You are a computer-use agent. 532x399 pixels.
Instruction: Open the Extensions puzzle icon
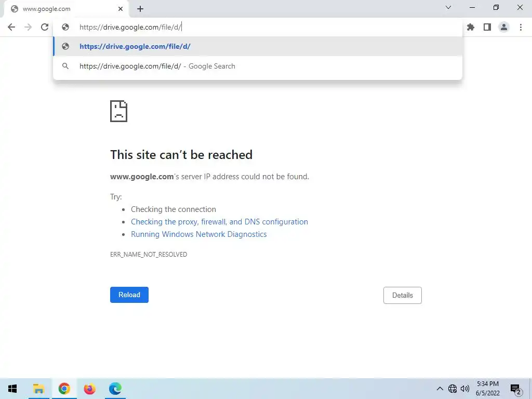click(471, 27)
